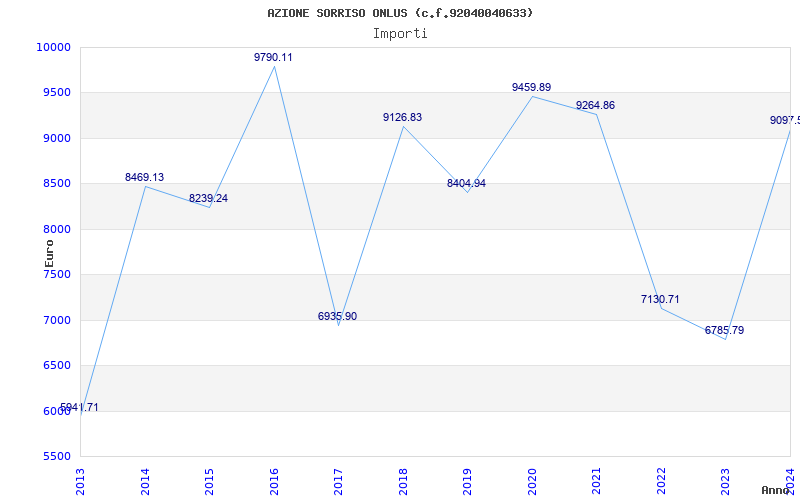Click the 2022 year label
The height and width of the screenshot is (500, 800).
[662, 482]
